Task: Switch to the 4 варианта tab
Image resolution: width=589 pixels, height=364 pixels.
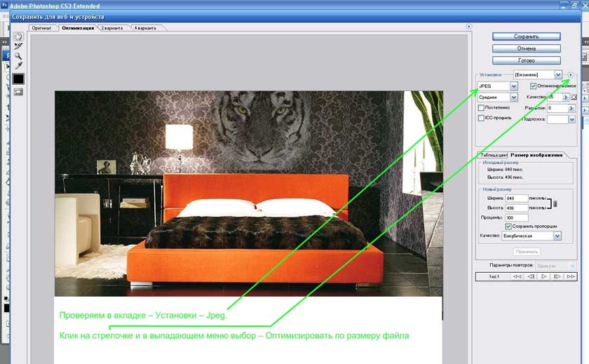Action: [147, 28]
